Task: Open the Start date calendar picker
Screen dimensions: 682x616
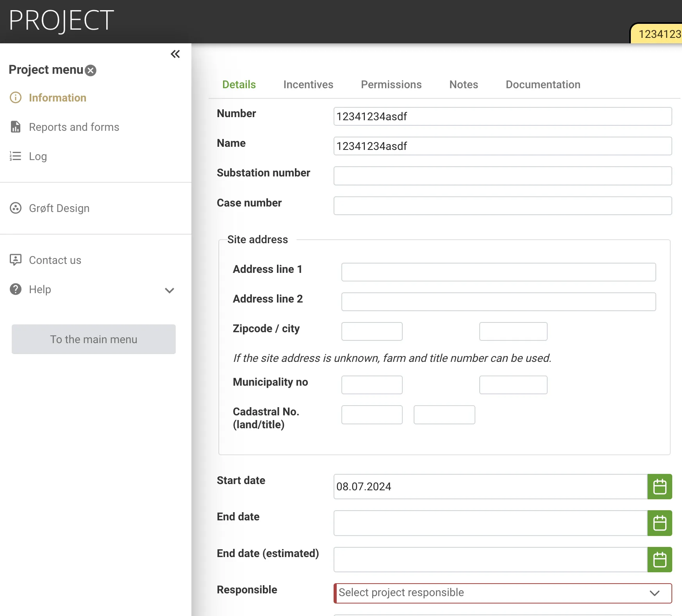Action: (x=660, y=487)
